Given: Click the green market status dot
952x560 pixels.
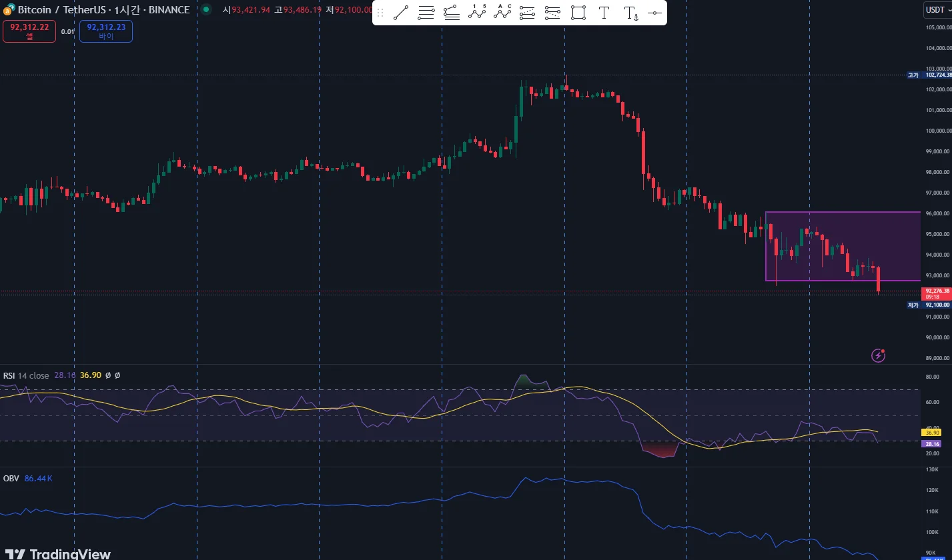Looking at the screenshot, I should point(206,10).
